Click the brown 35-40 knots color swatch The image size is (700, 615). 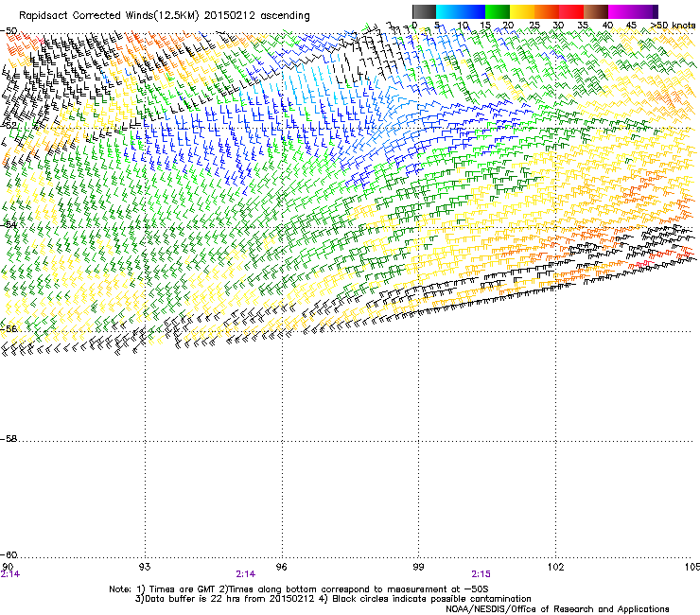click(x=596, y=11)
